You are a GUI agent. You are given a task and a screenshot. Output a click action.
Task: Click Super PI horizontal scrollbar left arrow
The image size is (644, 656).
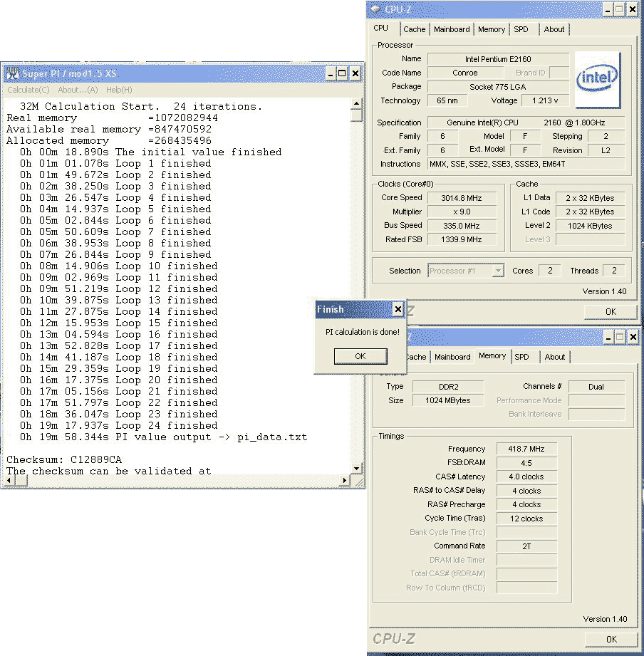(x=9, y=481)
